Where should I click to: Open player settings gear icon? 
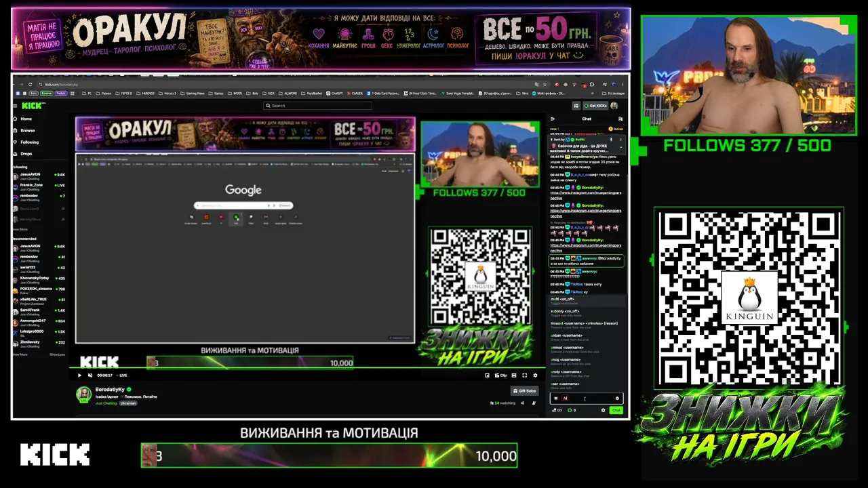pyautogui.click(x=535, y=375)
